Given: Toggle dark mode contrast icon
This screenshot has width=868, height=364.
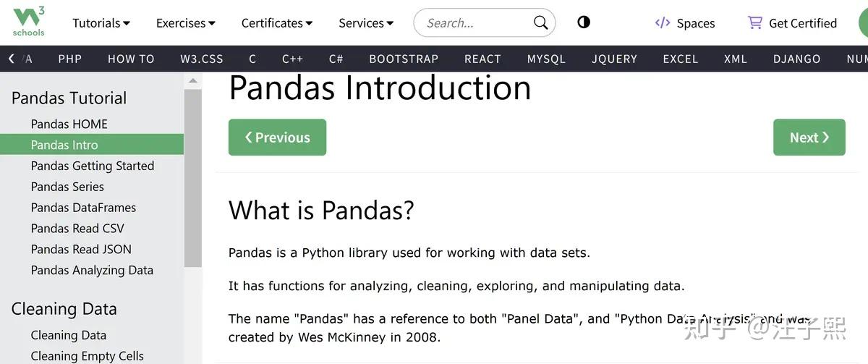Looking at the screenshot, I should (584, 22).
